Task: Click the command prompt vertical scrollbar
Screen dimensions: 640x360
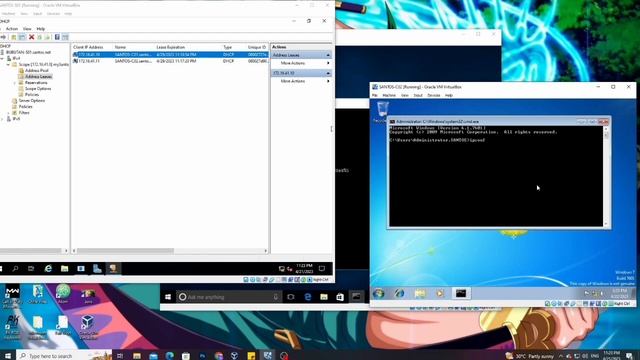Action: 606,176
